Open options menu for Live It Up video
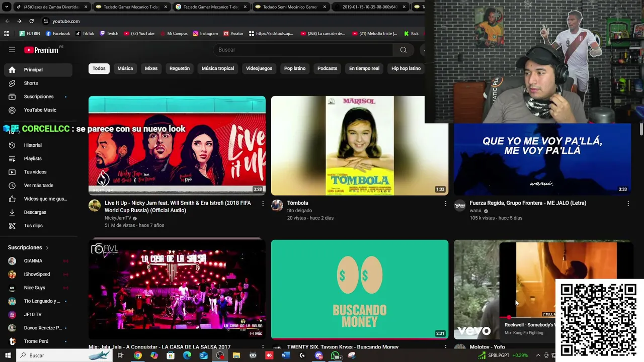The image size is (644, 362). coord(263,203)
